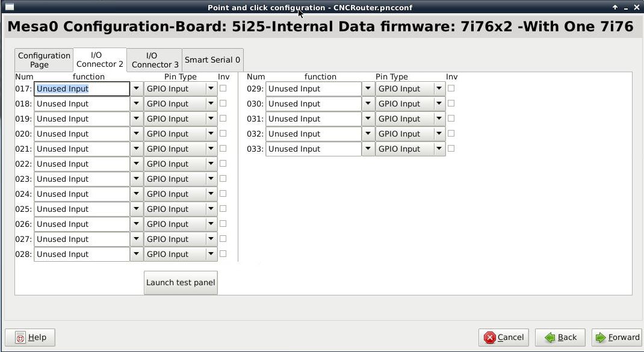The height and width of the screenshot is (352, 644).
Task: Toggle invert checkbox on pin 023
Action: (223, 179)
